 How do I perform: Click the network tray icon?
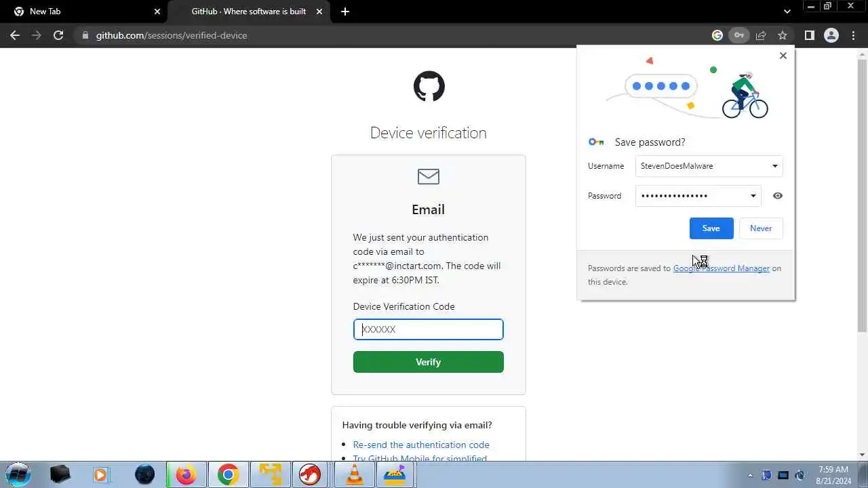click(783, 475)
